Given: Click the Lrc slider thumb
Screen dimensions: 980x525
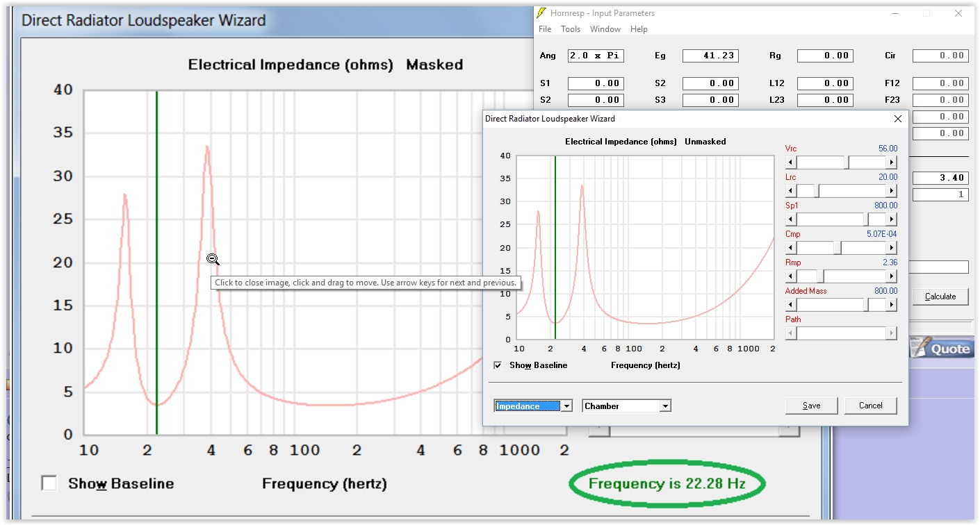Looking at the screenshot, I should point(817,191).
